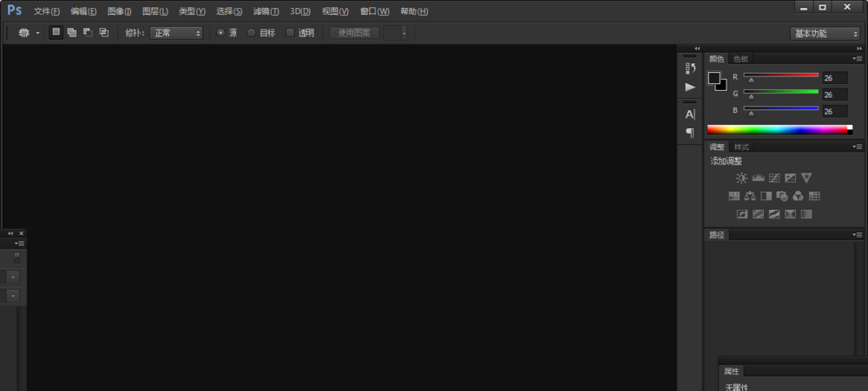Screen dimensions: 868x391
Task: Add a Hue/Saturation adjustment
Action: coord(734,196)
